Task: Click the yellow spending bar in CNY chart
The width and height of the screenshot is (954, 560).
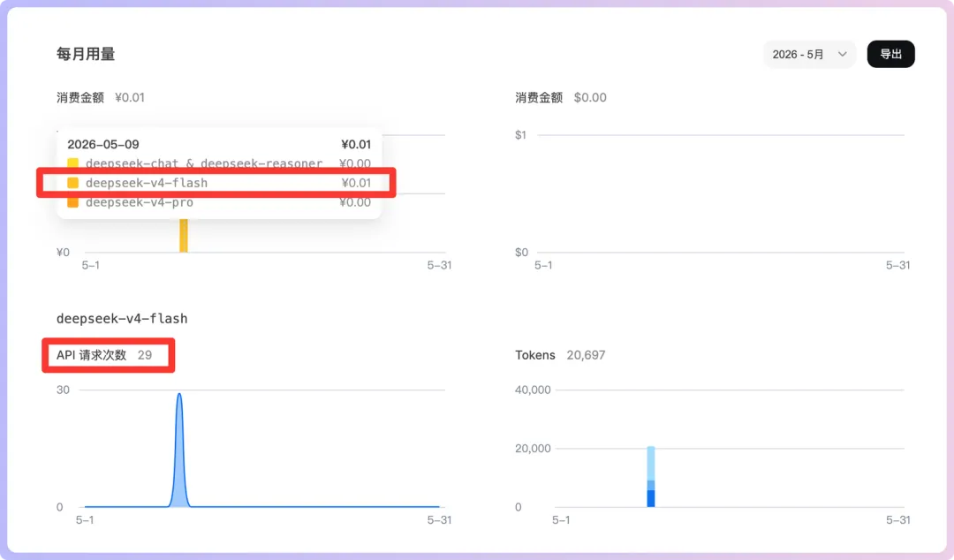Action: coord(183,235)
